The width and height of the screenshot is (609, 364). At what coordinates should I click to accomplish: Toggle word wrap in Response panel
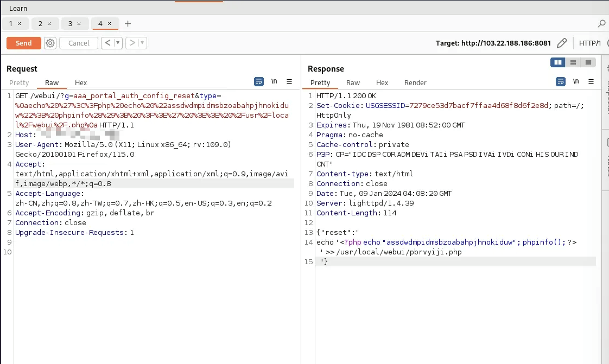(561, 81)
